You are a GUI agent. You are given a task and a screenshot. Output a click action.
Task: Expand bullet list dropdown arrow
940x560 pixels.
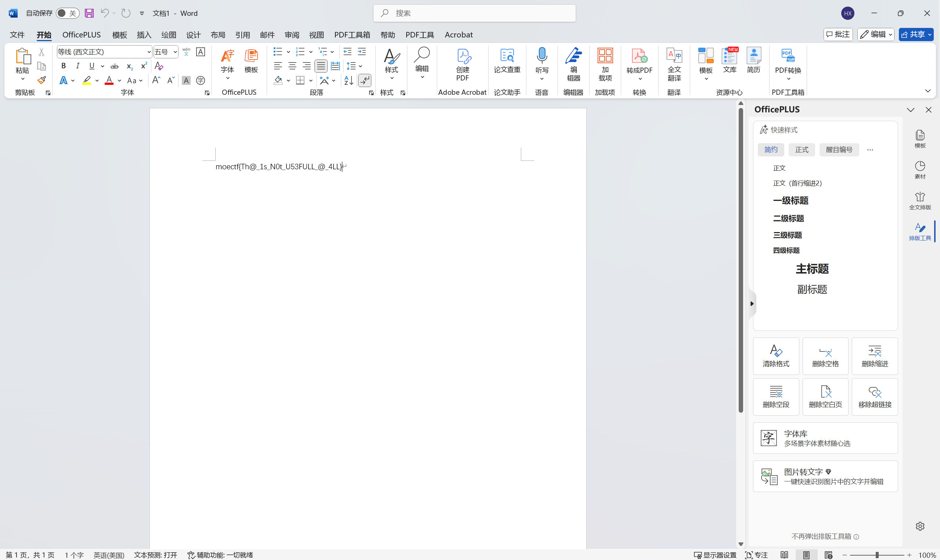click(288, 52)
